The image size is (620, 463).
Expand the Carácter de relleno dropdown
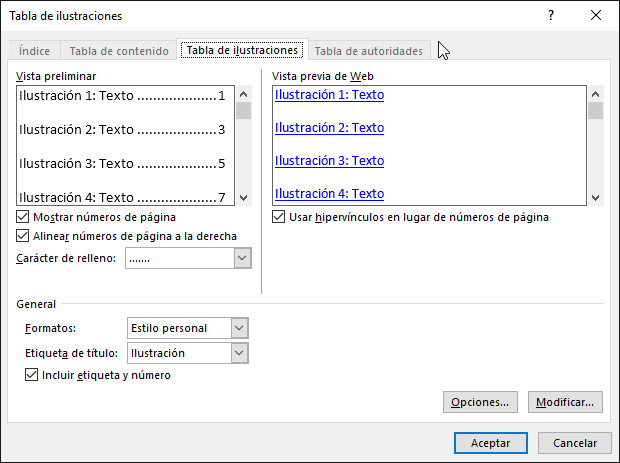pos(242,259)
